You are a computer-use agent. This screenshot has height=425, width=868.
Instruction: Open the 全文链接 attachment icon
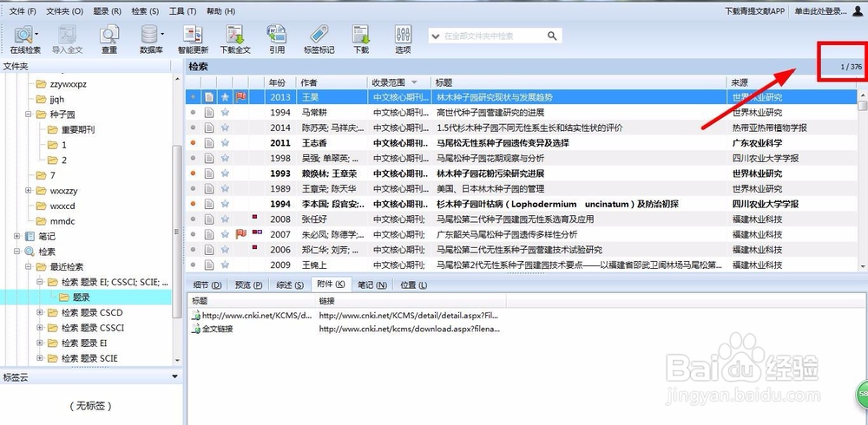pos(196,329)
